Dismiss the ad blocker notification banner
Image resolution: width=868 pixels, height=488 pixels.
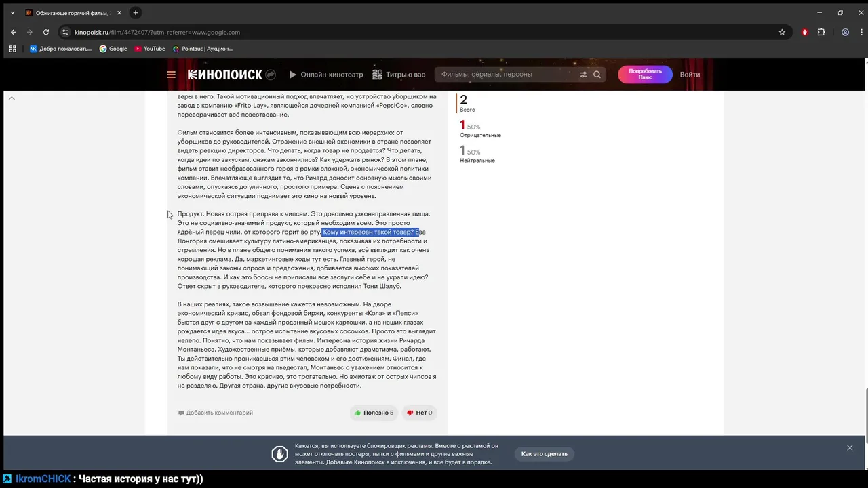[x=850, y=448]
